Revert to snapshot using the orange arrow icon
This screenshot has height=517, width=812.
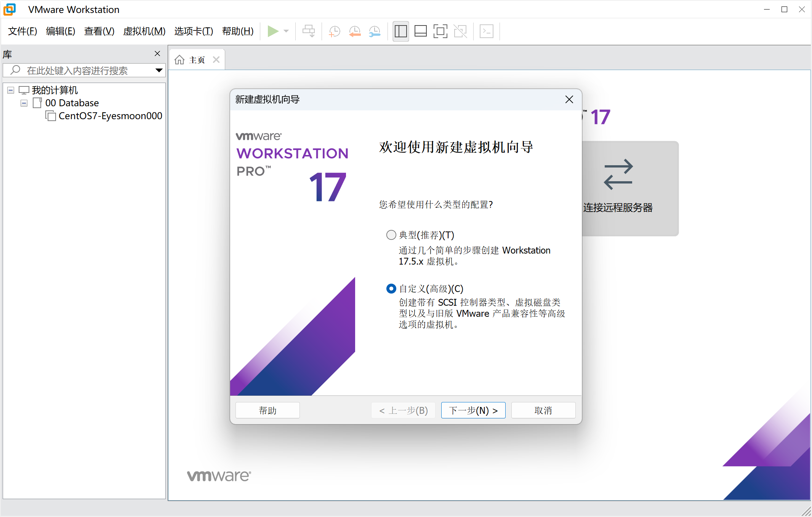click(x=355, y=31)
